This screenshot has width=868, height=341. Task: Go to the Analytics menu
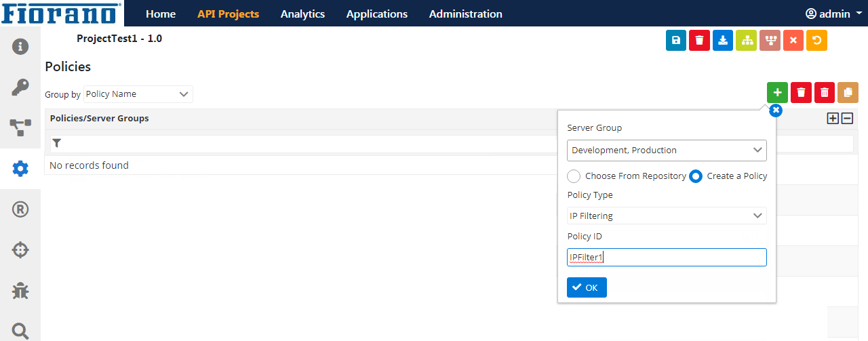click(x=302, y=14)
